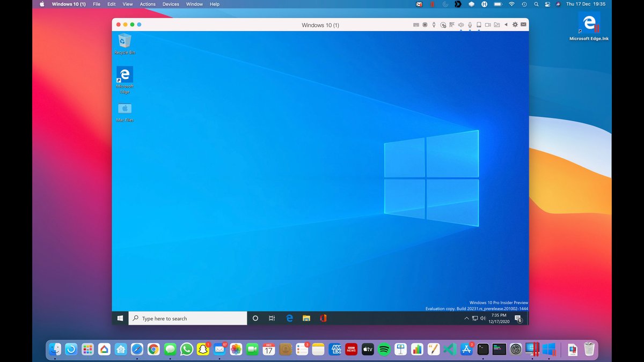
Task: Click the CD/DVD drive icon in title bar
Action: point(443,25)
